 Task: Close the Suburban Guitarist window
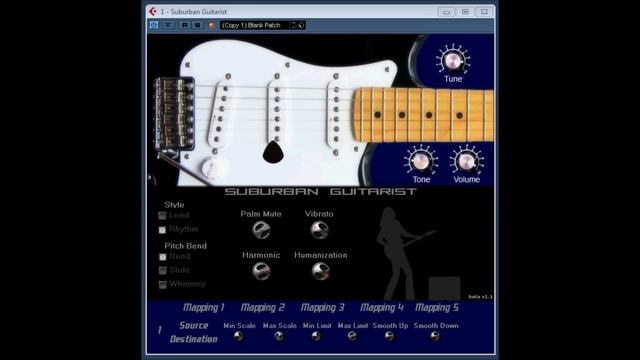[484, 12]
